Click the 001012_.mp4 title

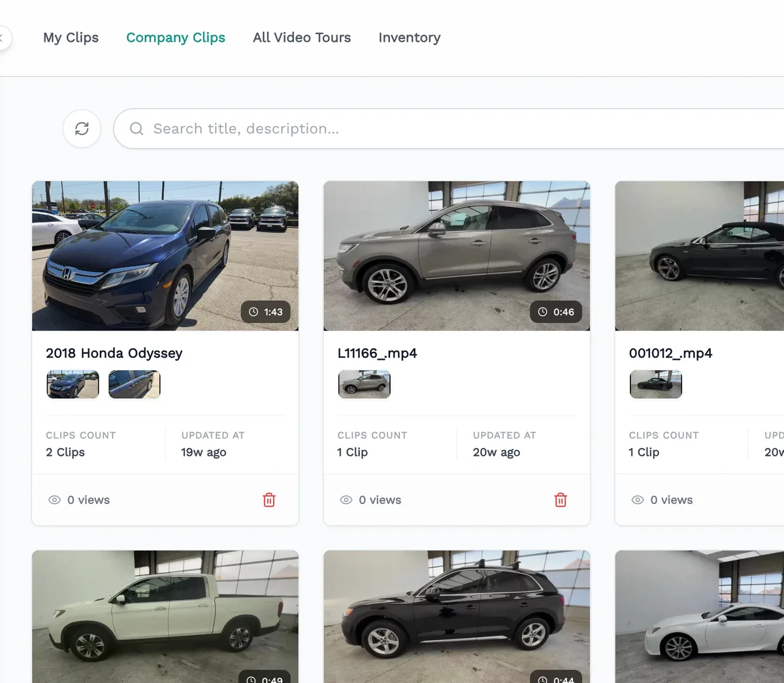(670, 353)
